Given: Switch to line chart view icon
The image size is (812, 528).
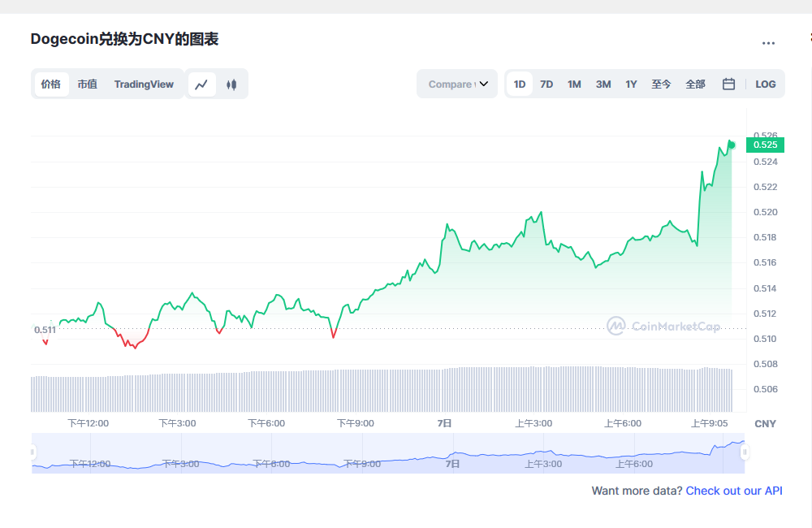Looking at the screenshot, I should click(201, 84).
